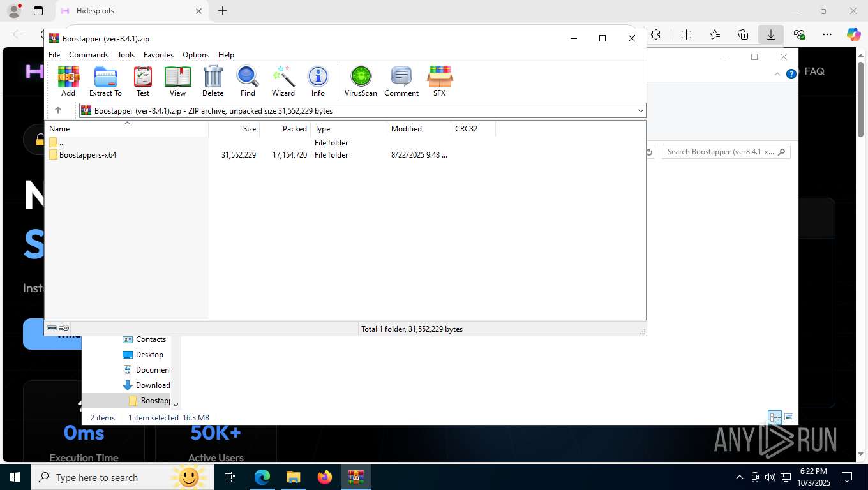This screenshot has width=868, height=490.
Task: Go up one level with arrow button
Action: tap(58, 110)
